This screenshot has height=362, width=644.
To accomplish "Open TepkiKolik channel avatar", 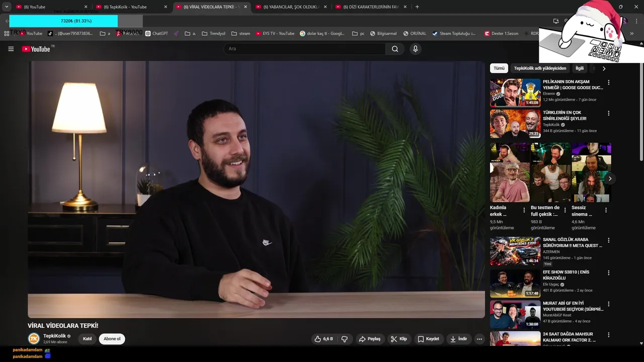I will pos(34,339).
